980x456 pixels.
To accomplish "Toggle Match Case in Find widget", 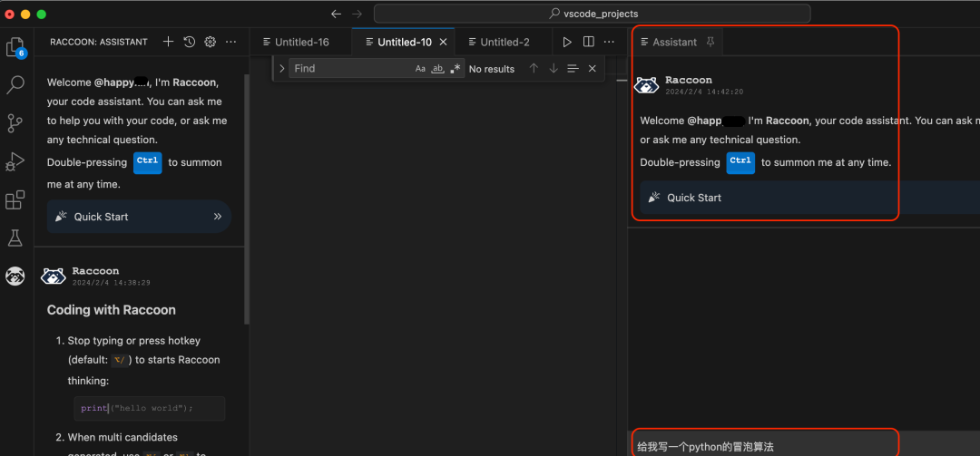I will pyautogui.click(x=421, y=69).
